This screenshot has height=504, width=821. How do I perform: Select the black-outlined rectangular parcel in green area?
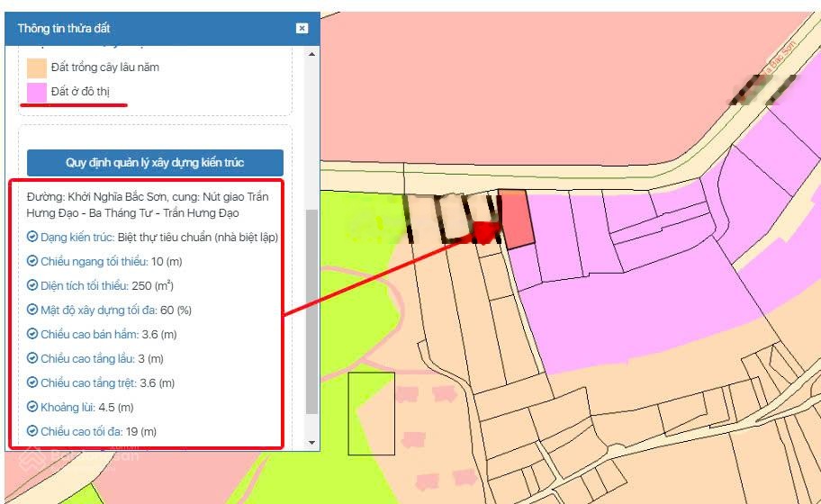tap(371, 413)
